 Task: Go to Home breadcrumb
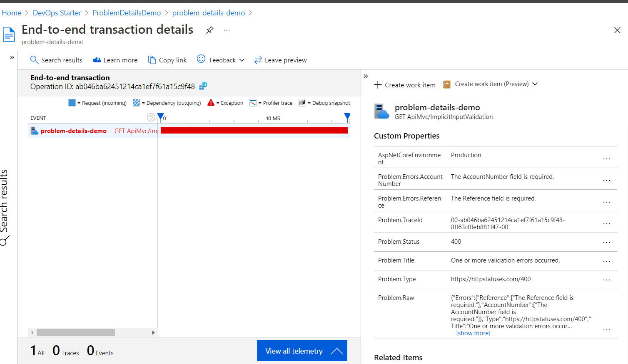[x=12, y=13]
